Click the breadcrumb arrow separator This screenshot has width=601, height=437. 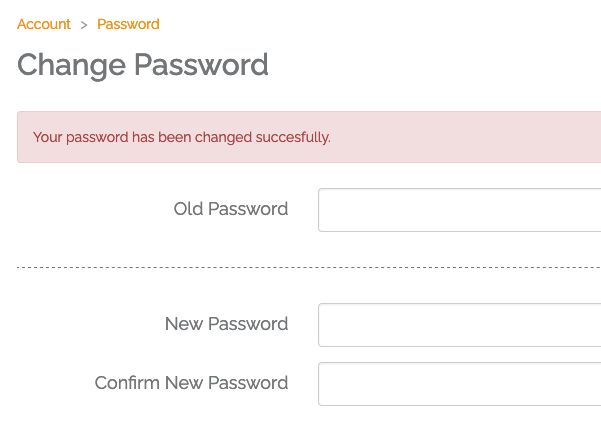pos(84,24)
